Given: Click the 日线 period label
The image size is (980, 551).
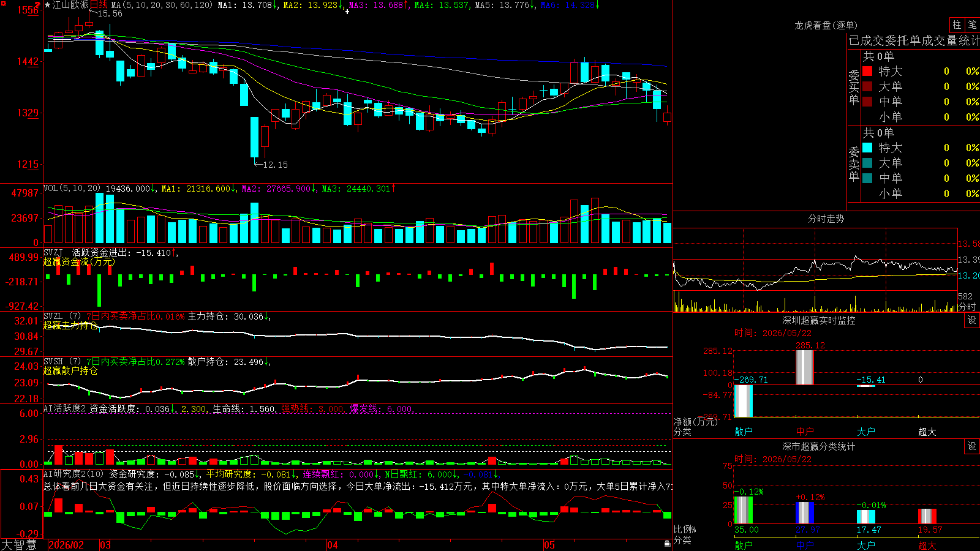Looking at the screenshot, I should (99, 5).
